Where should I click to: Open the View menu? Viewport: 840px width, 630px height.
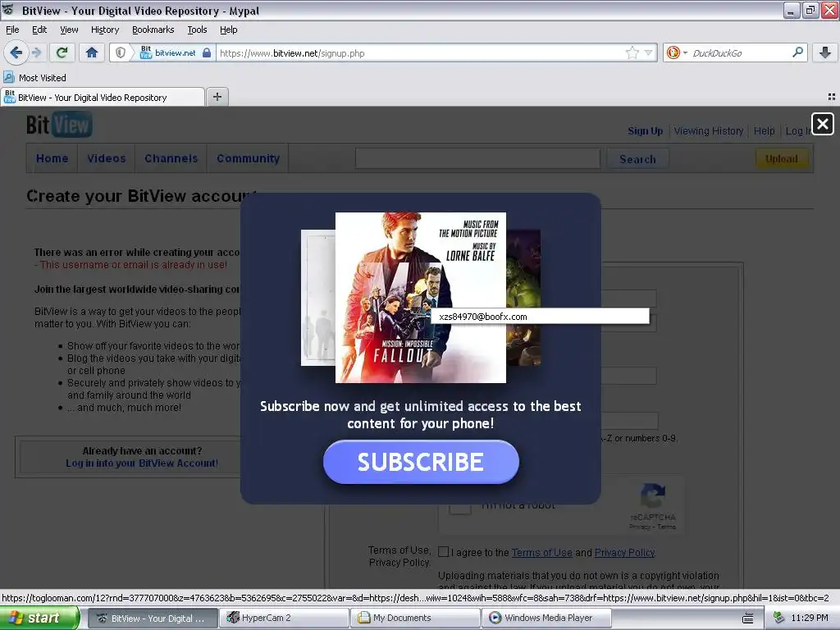coord(69,30)
